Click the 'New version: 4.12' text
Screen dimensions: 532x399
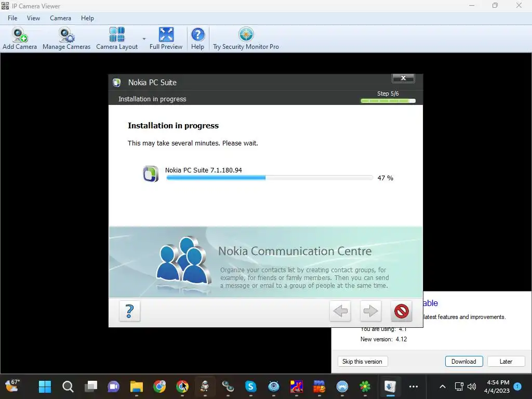point(383,339)
